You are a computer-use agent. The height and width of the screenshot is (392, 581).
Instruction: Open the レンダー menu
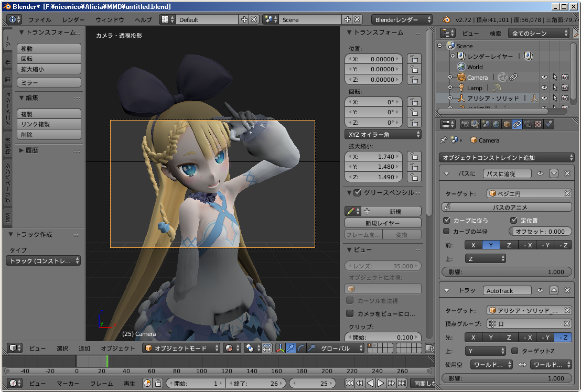click(73, 19)
